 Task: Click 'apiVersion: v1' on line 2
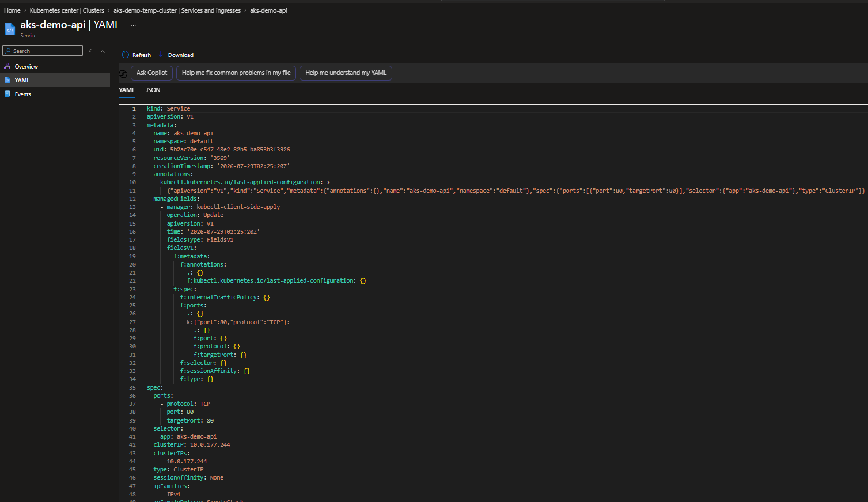[x=170, y=116]
